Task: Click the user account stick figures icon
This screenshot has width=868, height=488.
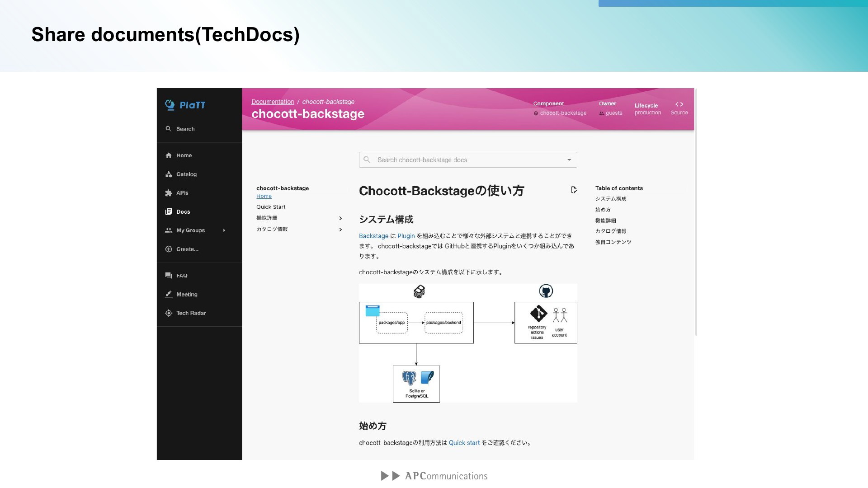Action: 560,315
